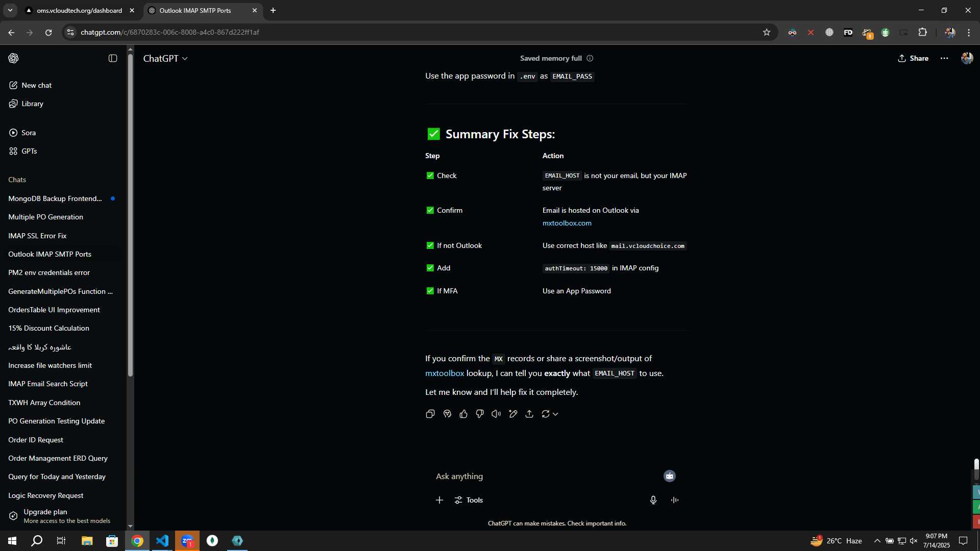This screenshot has height=551, width=980.
Task: Go back in browser history
Action: pos(11,32)
